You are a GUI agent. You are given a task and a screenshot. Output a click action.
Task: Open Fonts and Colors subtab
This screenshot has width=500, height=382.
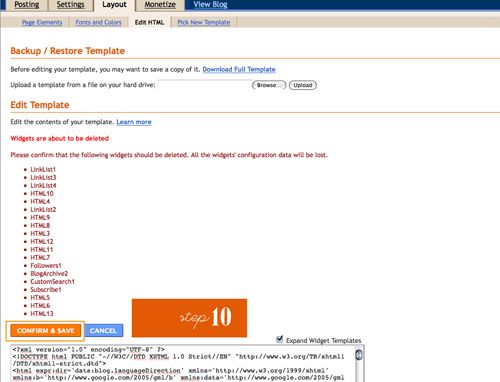98,22
